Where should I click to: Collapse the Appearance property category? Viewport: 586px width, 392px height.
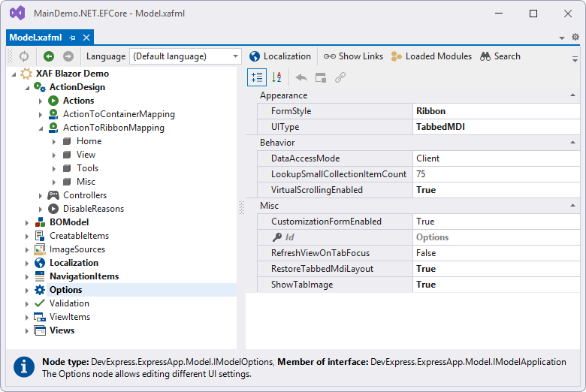tap(573, 95)
